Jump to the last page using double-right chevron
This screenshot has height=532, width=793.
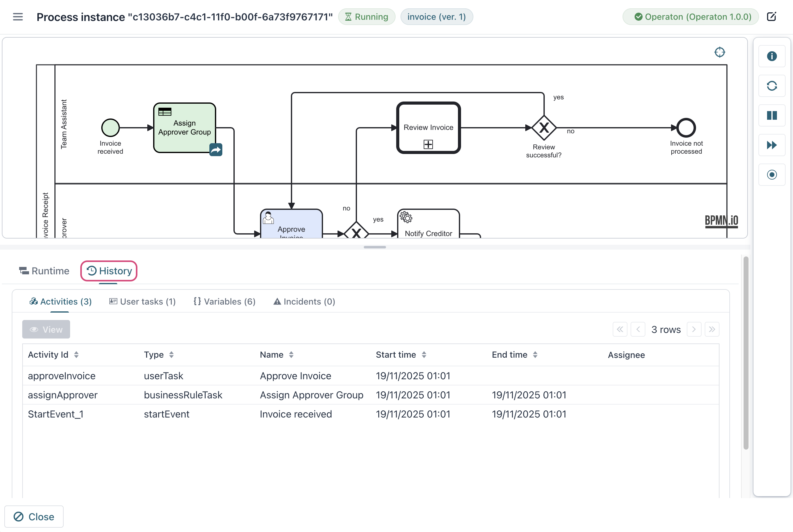(712, 329)
